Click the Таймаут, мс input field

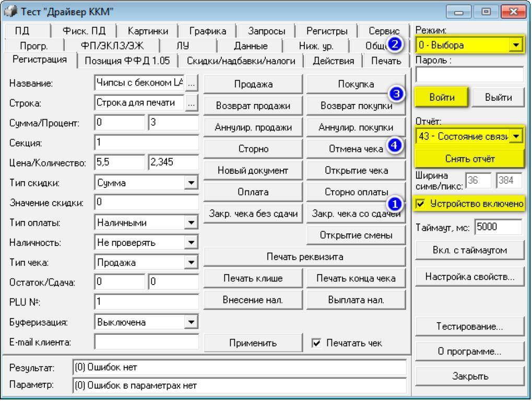pyautogui.click(x=498, y=228)
